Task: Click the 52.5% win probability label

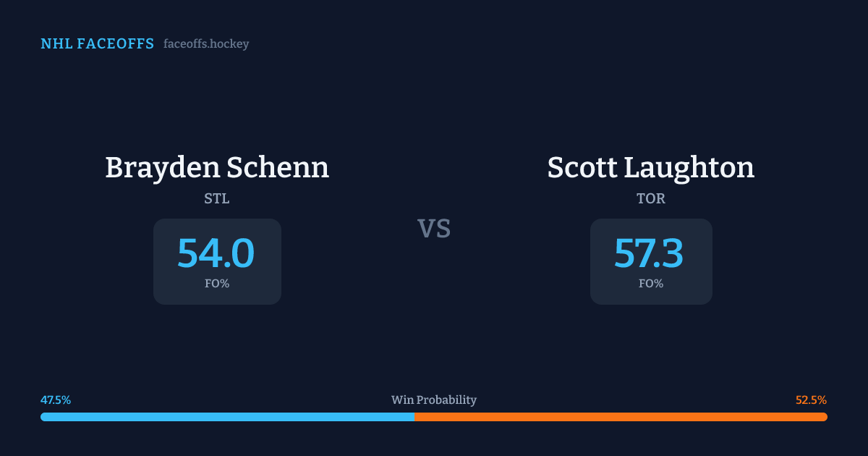Action: (x=811, y=400)
